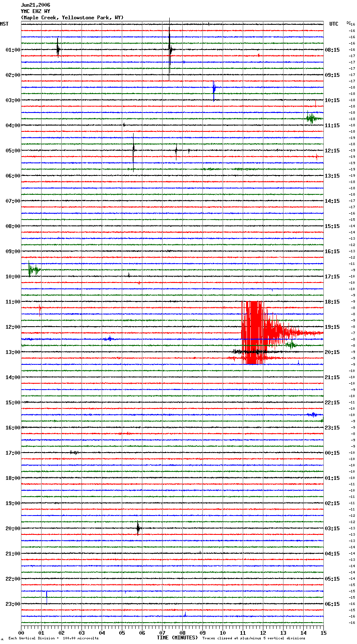
Task: Select the 09:00 MST time label
Action: coord(13,251)
